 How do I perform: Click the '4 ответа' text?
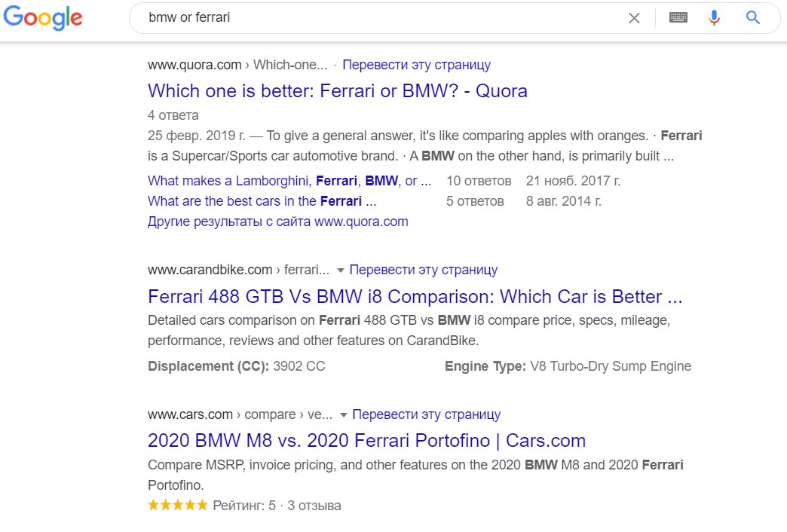point(173,115)
